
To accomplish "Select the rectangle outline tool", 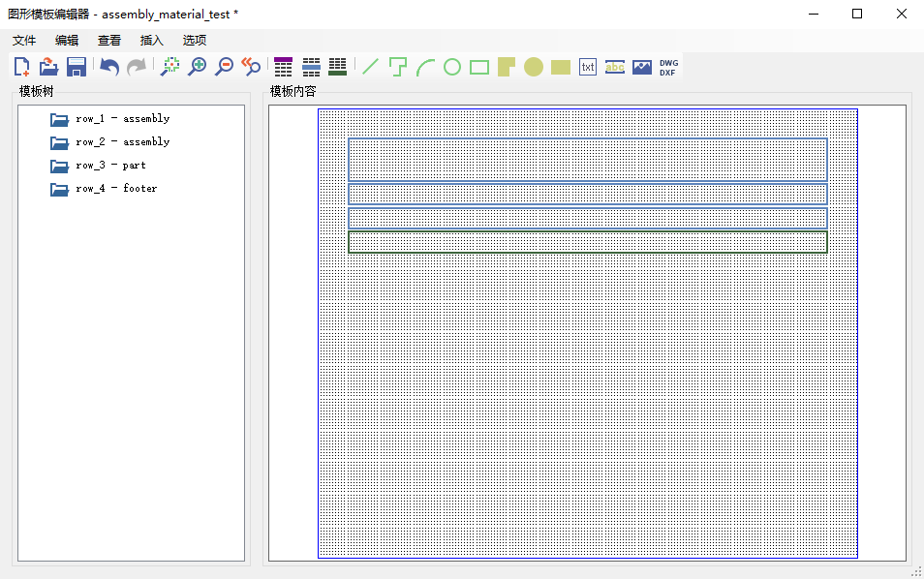I will tap(479, 67).
